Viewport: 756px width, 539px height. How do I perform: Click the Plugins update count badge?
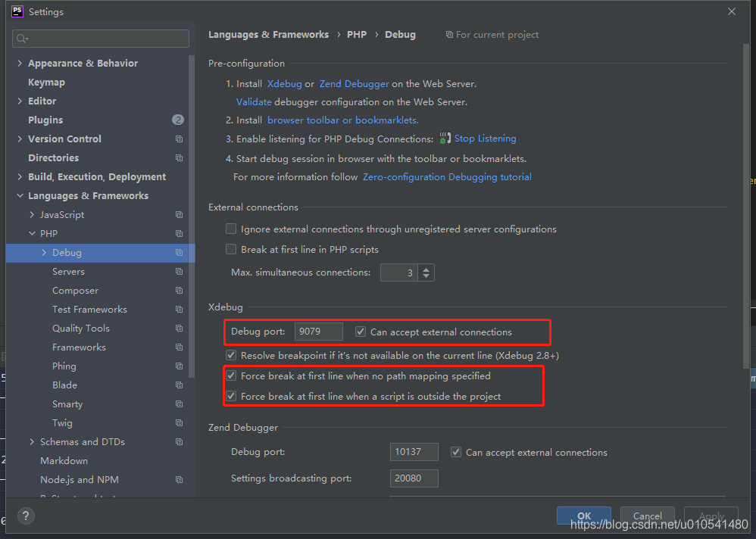[178, 120]
